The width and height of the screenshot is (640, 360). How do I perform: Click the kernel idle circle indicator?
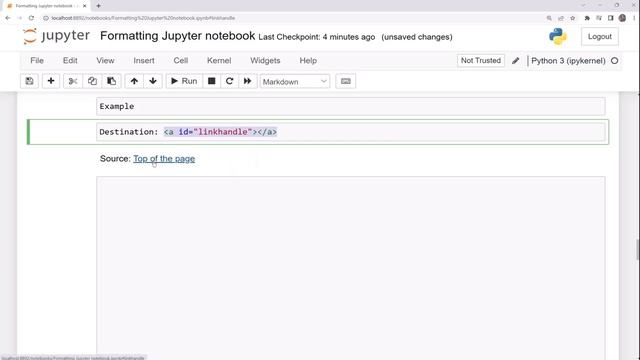(x=614, y=61)
